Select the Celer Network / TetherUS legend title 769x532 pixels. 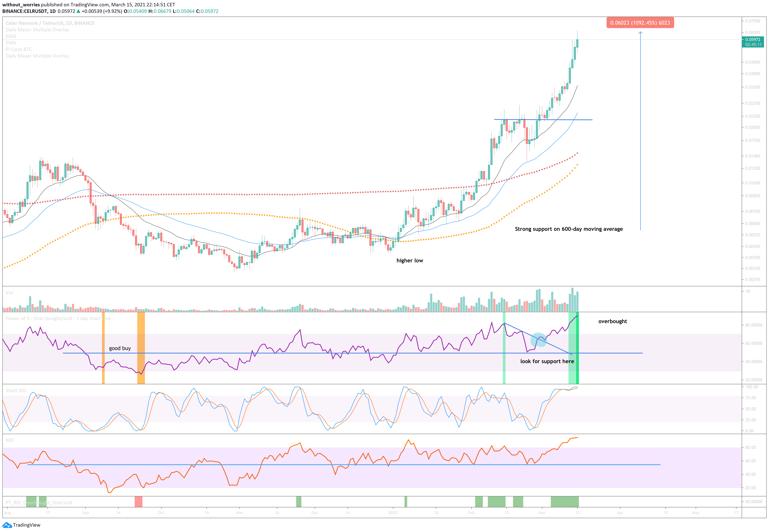tap(50, 23)
